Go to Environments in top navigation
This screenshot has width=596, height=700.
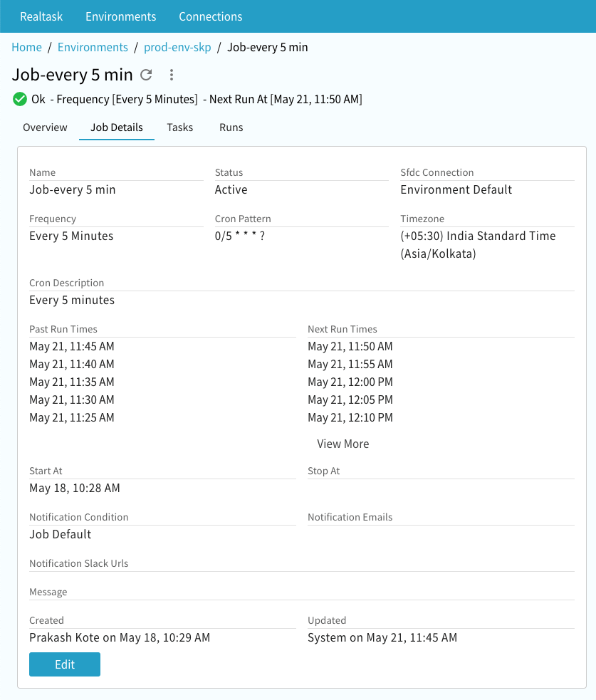pyautogui.click(x=120, y=16)
